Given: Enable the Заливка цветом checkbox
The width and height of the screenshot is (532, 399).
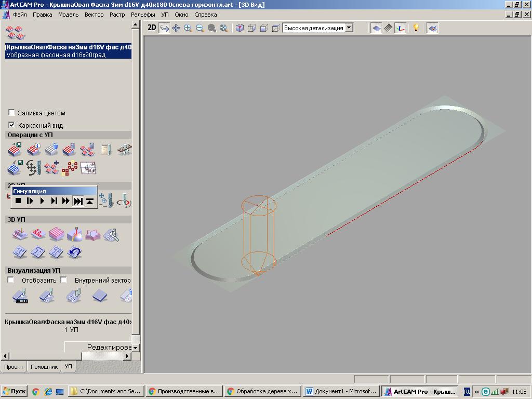Looking at the screenshot, I should pyautogui.click(x=12, y=113).
